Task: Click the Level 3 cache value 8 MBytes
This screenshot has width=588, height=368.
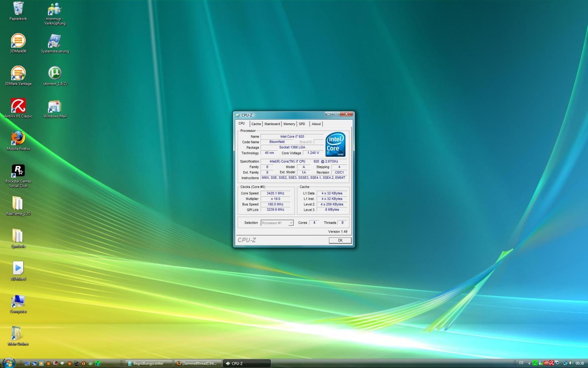Action: pyautogui.click(x=332, y=210)
